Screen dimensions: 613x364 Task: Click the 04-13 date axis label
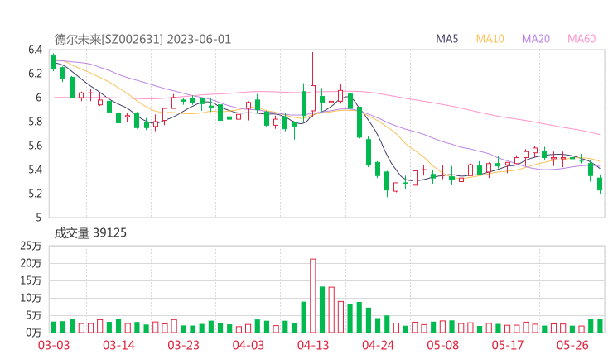click(313, 345)
